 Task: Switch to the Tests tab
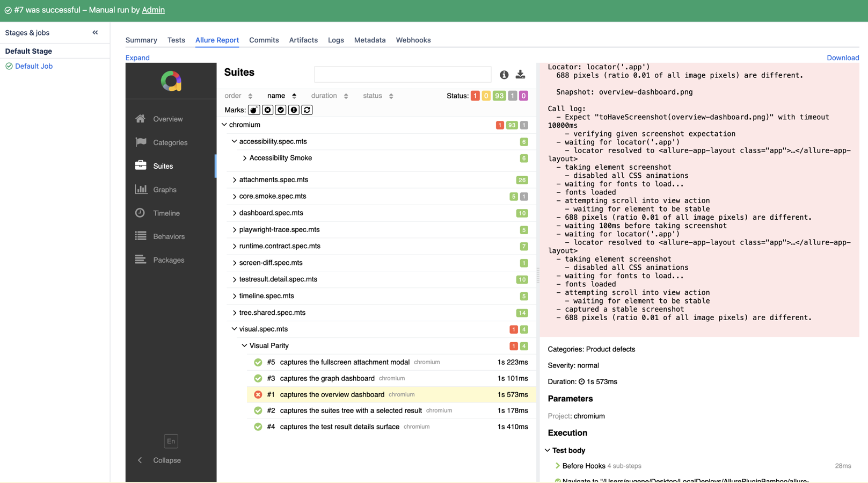(x=176, y=40)
